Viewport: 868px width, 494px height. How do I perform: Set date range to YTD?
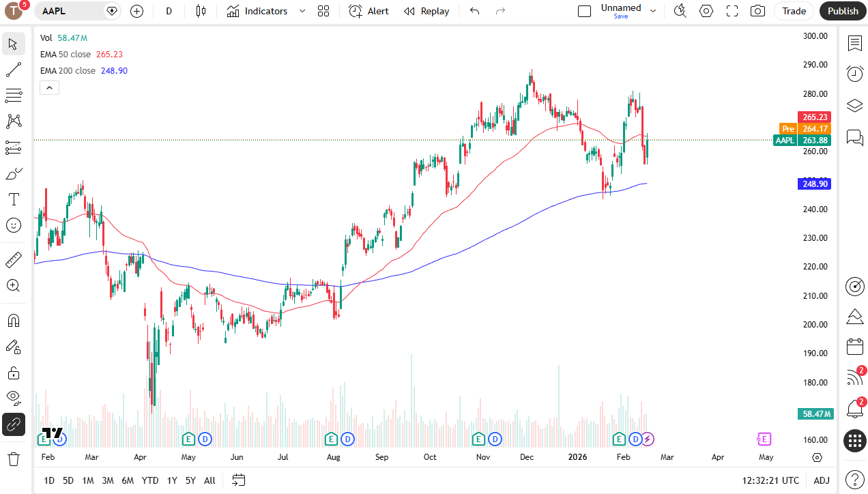coord(150,480)
